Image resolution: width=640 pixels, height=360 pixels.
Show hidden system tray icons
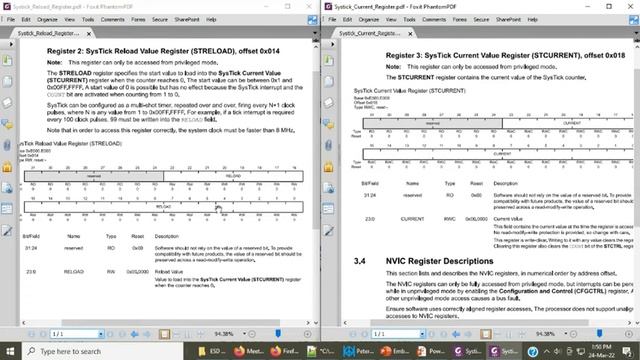coord(547,351)
